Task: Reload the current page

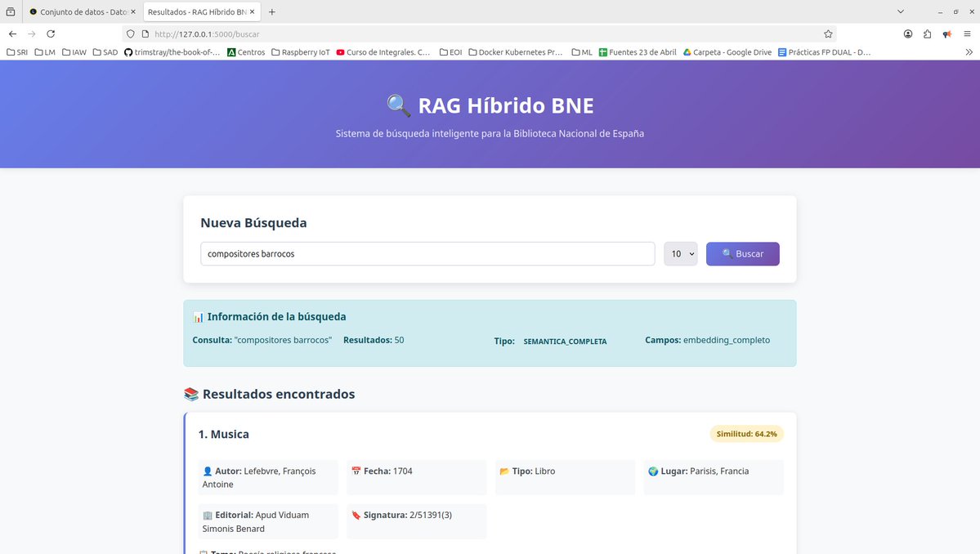Action: pyautogui.click(x=51, y=34)
